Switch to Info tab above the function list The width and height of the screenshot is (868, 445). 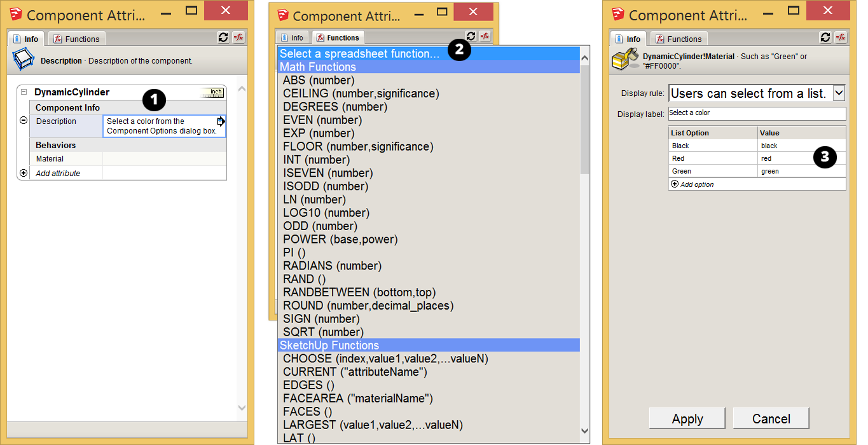292,38
